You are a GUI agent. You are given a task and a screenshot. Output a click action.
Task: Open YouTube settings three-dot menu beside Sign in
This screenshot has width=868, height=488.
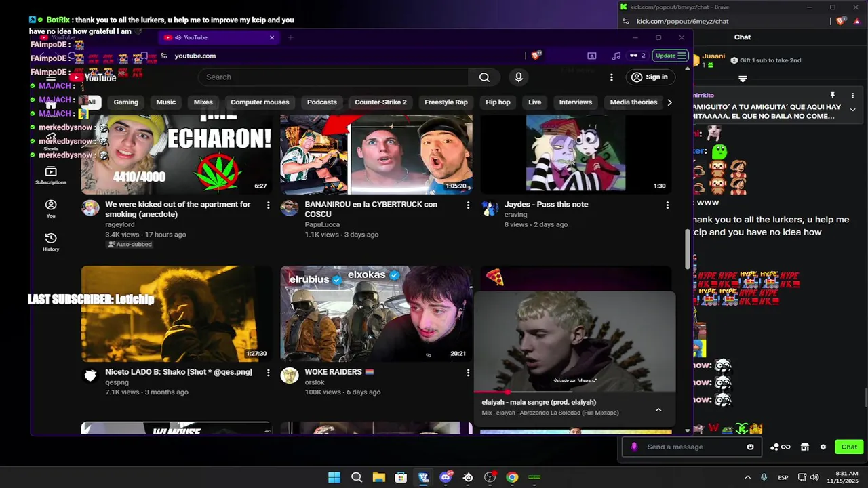pos(611,77)
